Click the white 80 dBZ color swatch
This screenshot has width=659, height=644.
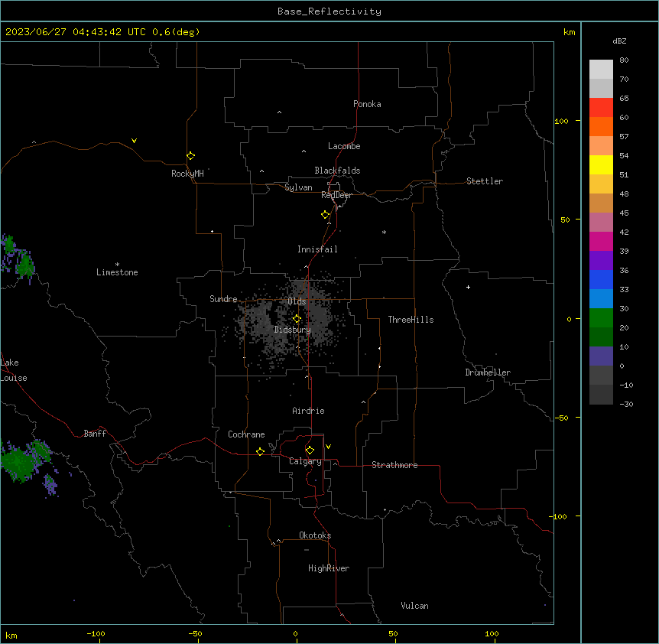click(x=601, y=70)
